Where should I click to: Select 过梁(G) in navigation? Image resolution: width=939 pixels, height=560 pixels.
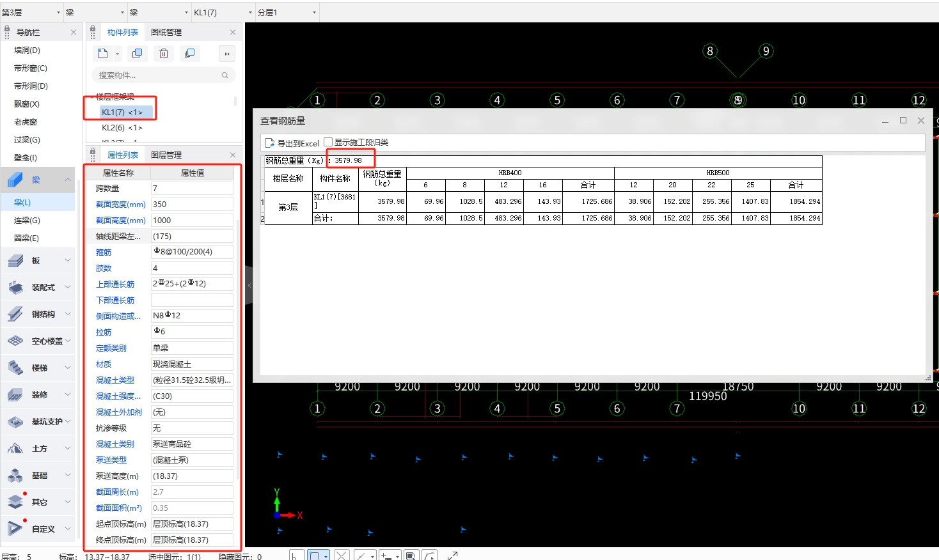pyautogui.click(x=27, y=139)
